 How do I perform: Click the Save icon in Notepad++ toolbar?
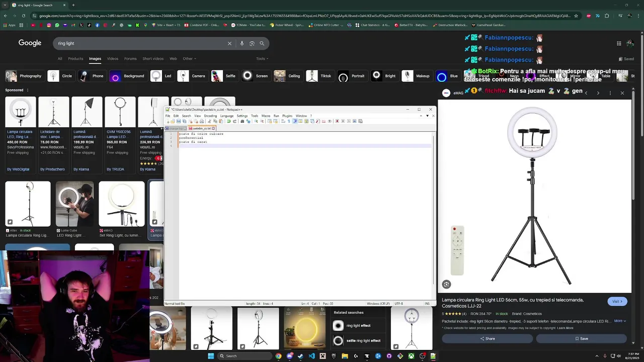coord(179,121)
